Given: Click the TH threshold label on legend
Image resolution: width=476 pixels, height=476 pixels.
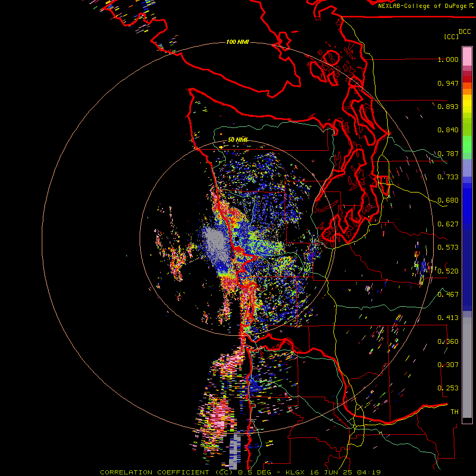Looking at the screenshot, I should (454, 412).
